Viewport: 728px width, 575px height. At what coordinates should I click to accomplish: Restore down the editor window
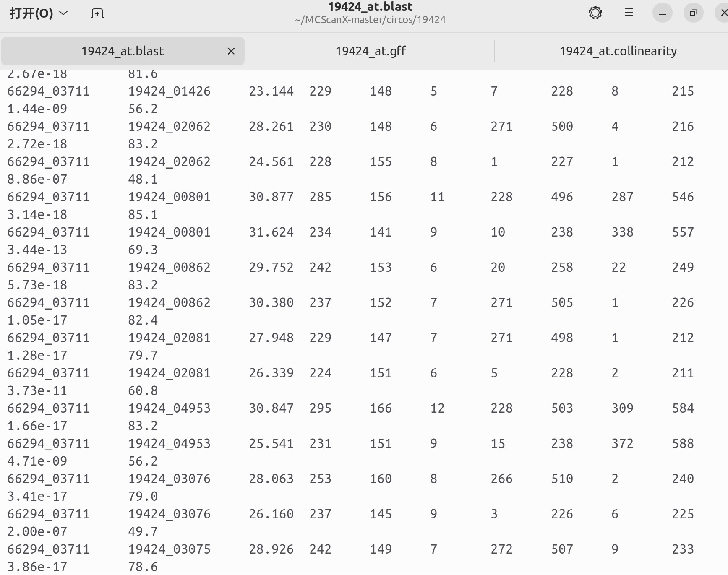tap(693, 13)
